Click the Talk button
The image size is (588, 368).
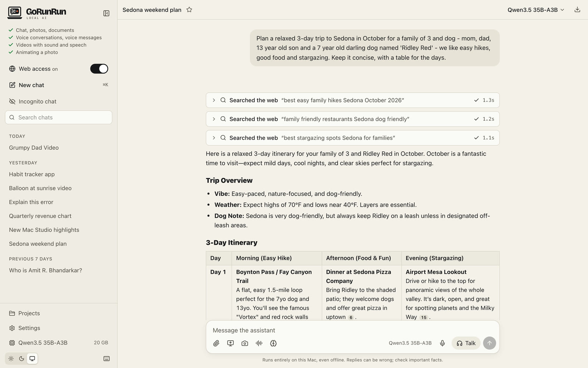[466, 343]
